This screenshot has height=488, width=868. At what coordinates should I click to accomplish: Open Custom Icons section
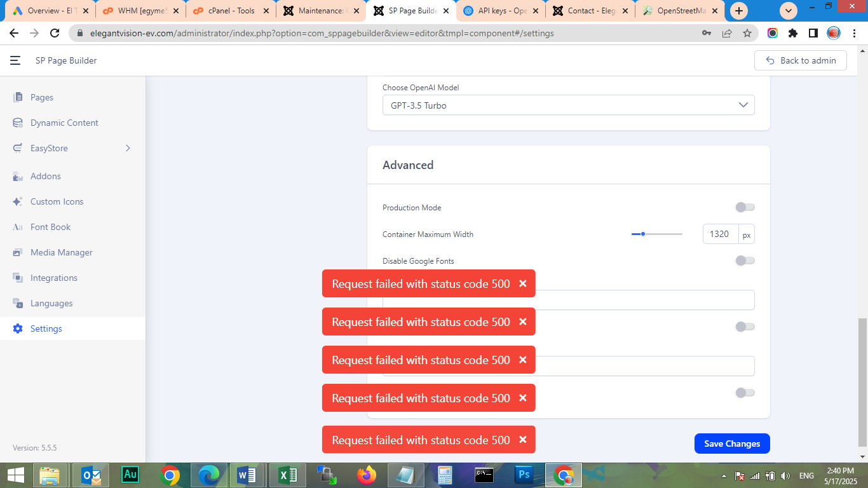(57, 201)
